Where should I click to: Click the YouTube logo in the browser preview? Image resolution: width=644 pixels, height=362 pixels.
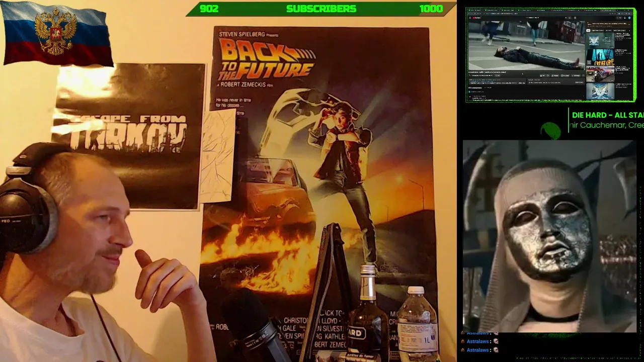(477, 18)
